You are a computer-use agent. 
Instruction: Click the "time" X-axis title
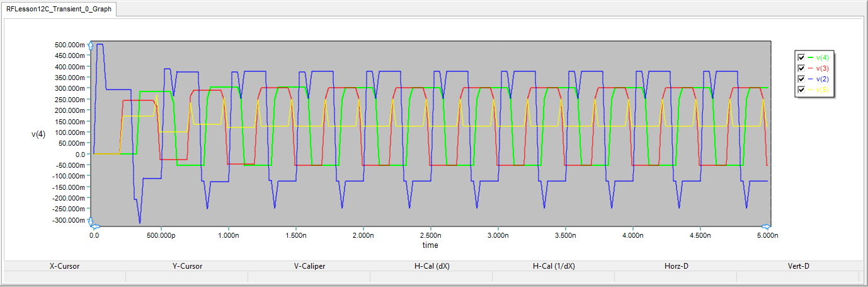[x=430, y=245]
